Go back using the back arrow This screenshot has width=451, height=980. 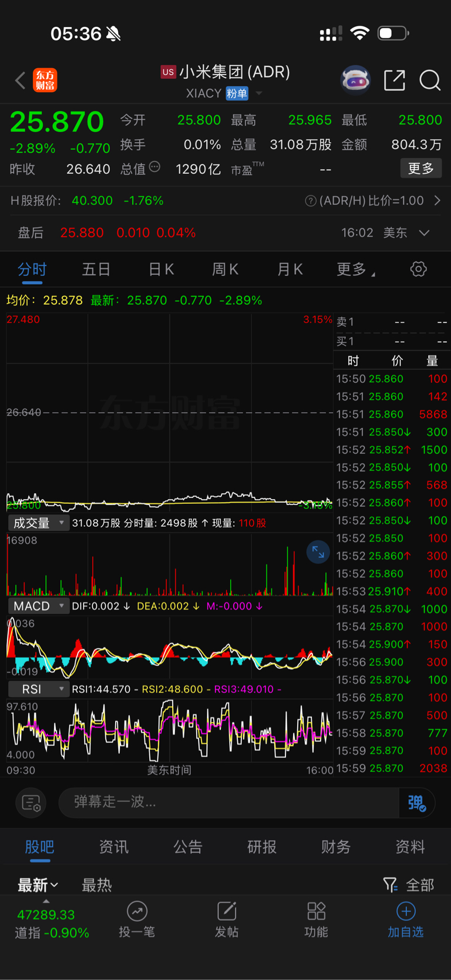point(21,80)
